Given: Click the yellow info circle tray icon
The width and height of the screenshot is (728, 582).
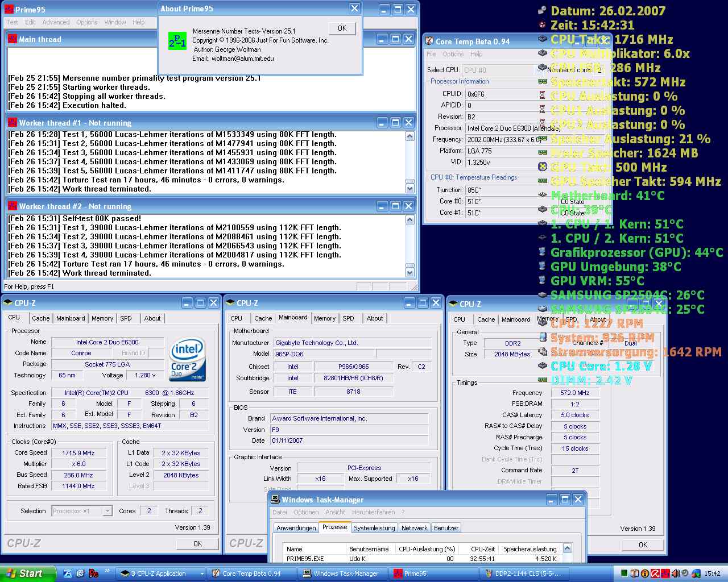Looking at the screenshot, I should click(x=645, y=573).
